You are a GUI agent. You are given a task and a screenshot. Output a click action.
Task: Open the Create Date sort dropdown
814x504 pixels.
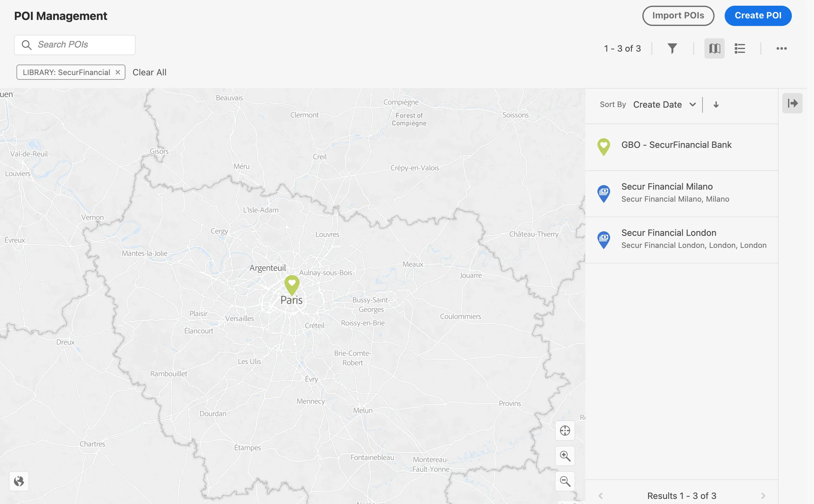click(664, 105)
